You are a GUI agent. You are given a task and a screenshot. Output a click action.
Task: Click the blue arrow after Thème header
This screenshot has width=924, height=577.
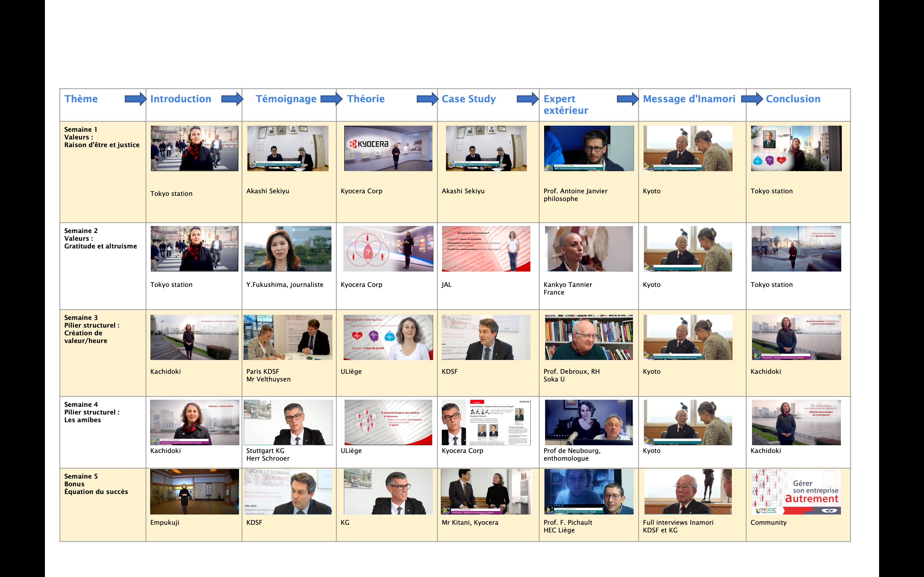135,99
